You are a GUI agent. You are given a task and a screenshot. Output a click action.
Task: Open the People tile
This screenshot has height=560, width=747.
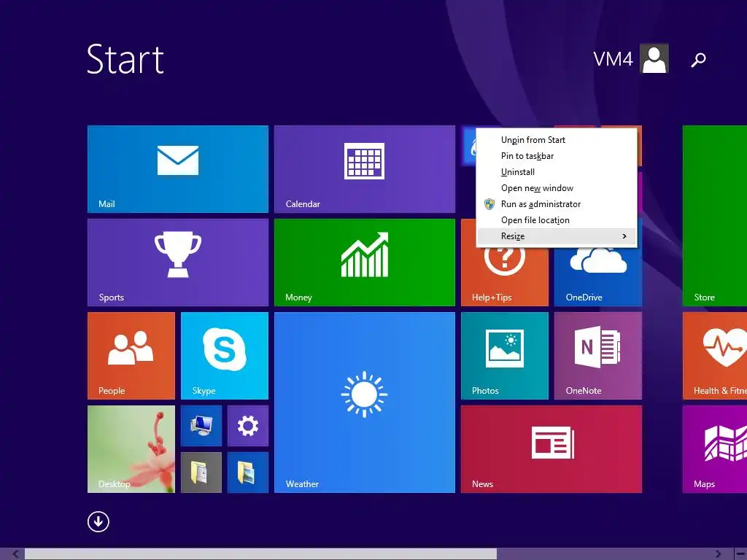coord(131,356)
